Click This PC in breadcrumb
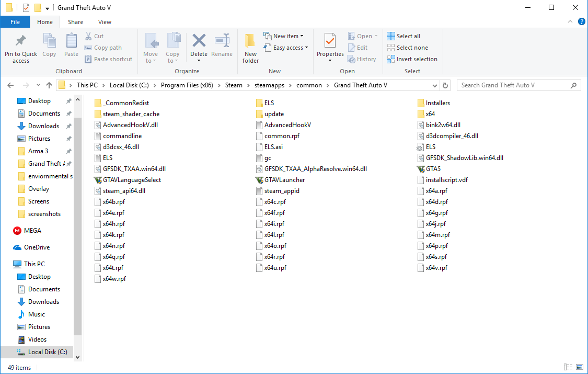This screenshot has height=374, width=588. (x=87, y=85)
